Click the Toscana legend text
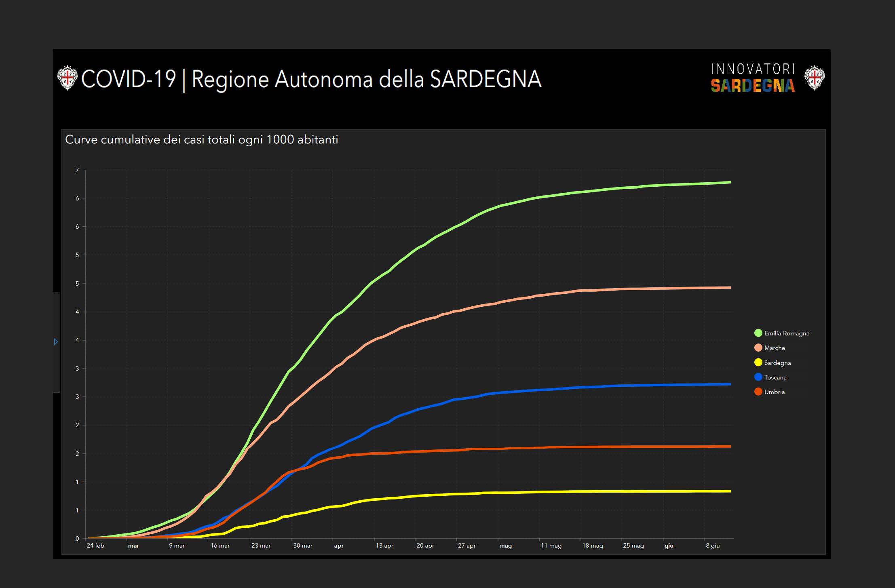Viewport: 895px width, 588px height. pos(775,377)
